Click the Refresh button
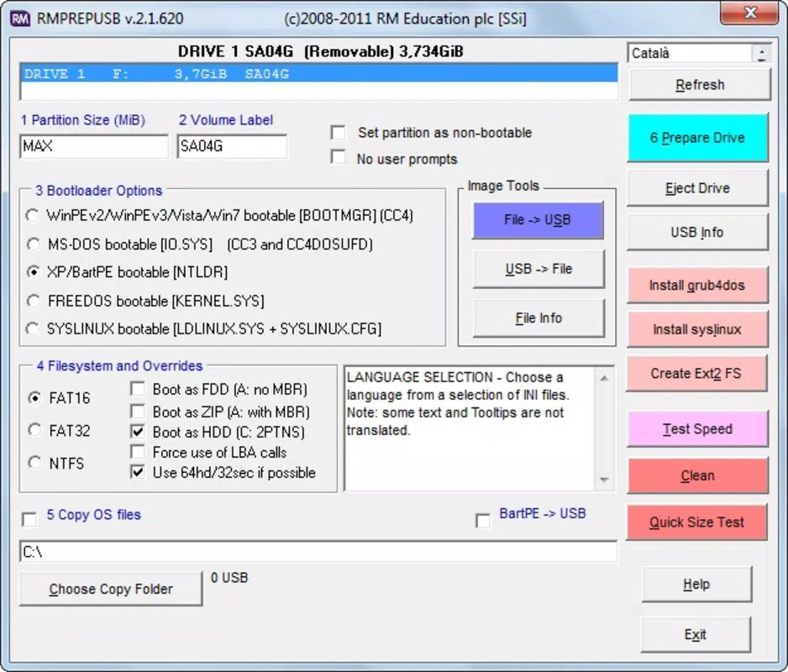 (x=700, y=85)
